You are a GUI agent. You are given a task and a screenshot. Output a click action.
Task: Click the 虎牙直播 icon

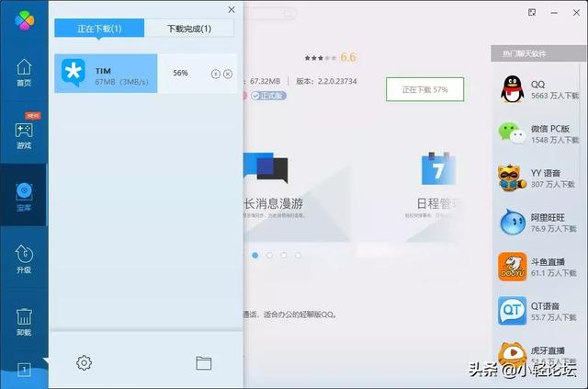(513, 354)
